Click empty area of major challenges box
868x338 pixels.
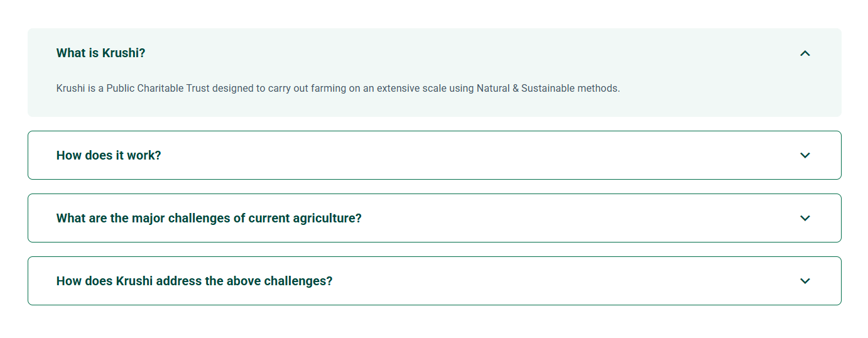click(565, 218)
